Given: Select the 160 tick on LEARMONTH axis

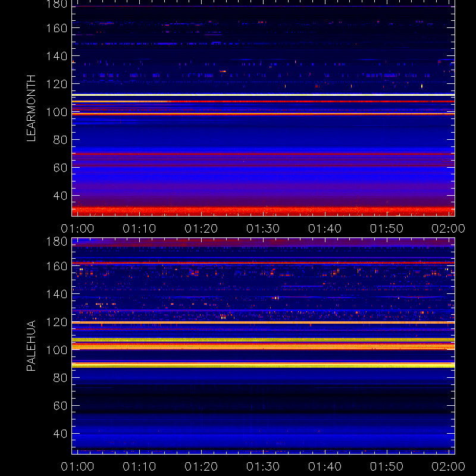Looking at the screenshot, I should (57, 28).
